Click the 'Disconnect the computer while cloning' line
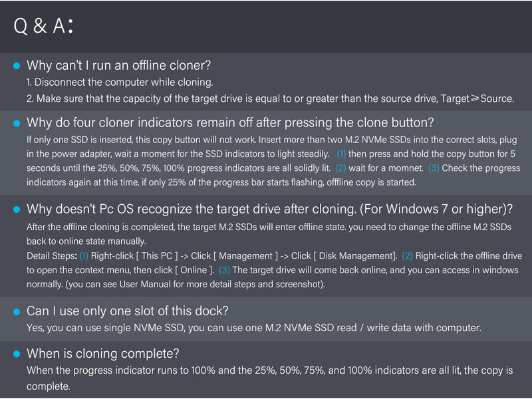The image size is (532, 399). [x=120, y=82]
